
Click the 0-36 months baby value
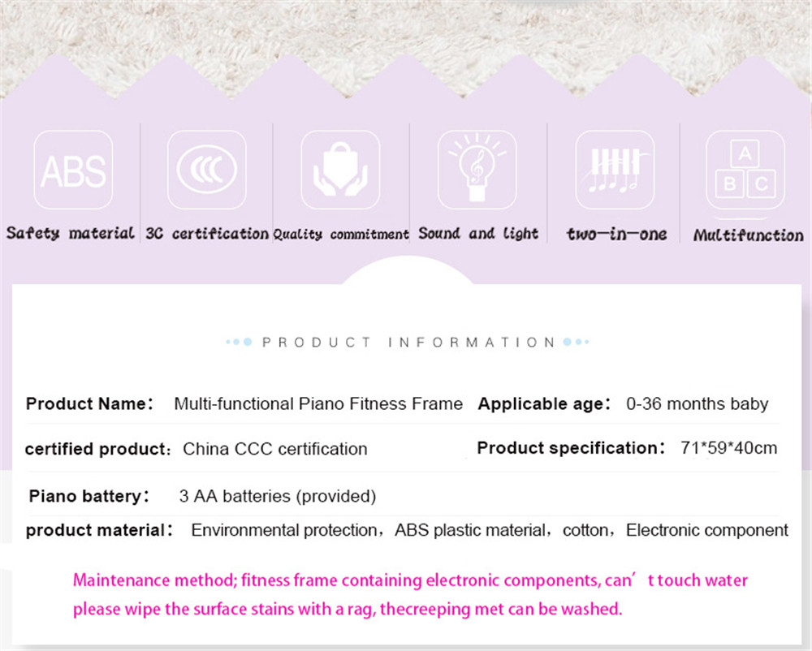click(x=697, y=403)
